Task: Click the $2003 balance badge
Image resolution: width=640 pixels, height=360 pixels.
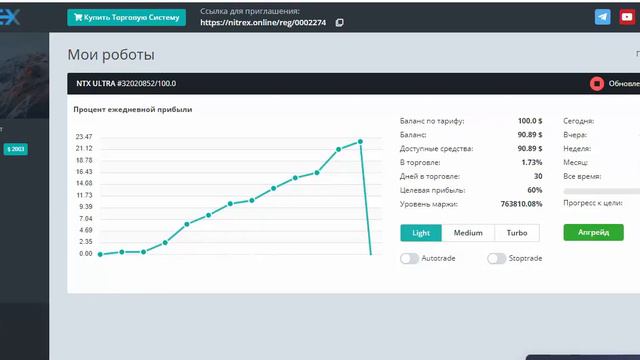Action: coord(16,149)
